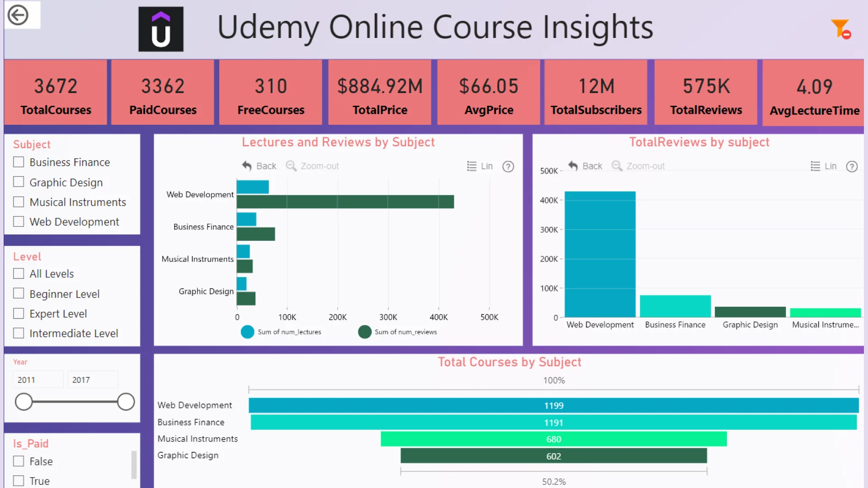
Task: Check False in Is_Paid filter
Action: pos(19,461)
